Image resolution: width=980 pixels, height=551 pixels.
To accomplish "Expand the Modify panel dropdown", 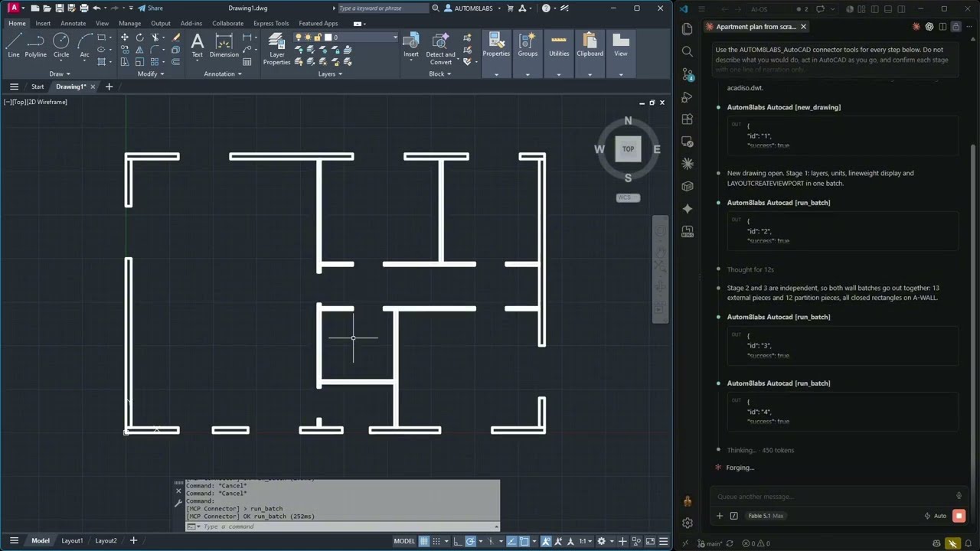I will 150,74.
